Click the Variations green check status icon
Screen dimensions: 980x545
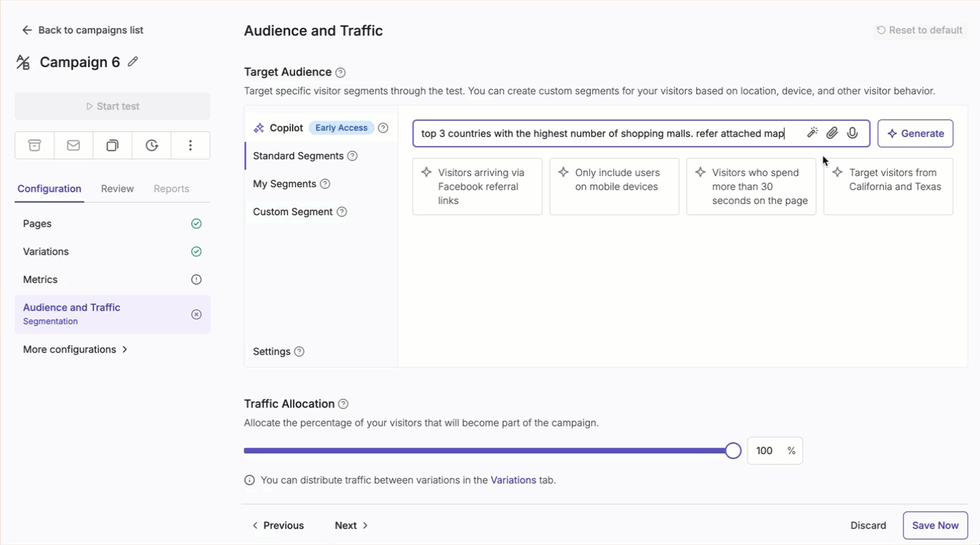196,252
